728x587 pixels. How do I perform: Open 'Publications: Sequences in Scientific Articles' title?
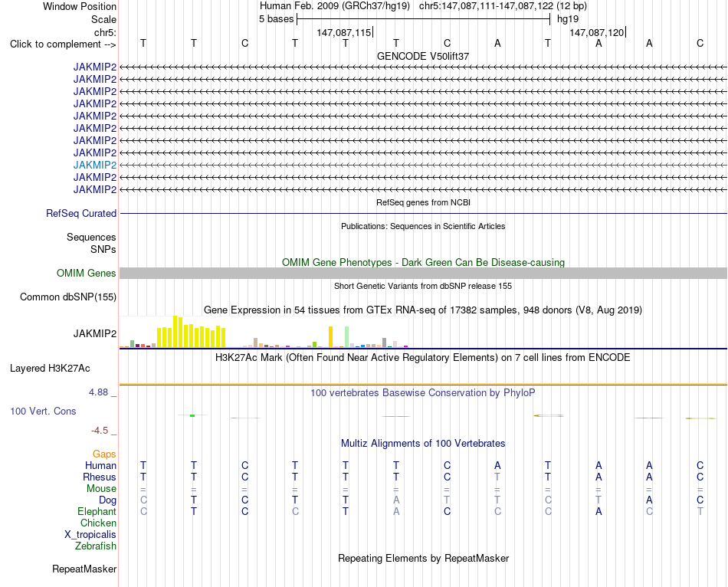tap(423, 226)
